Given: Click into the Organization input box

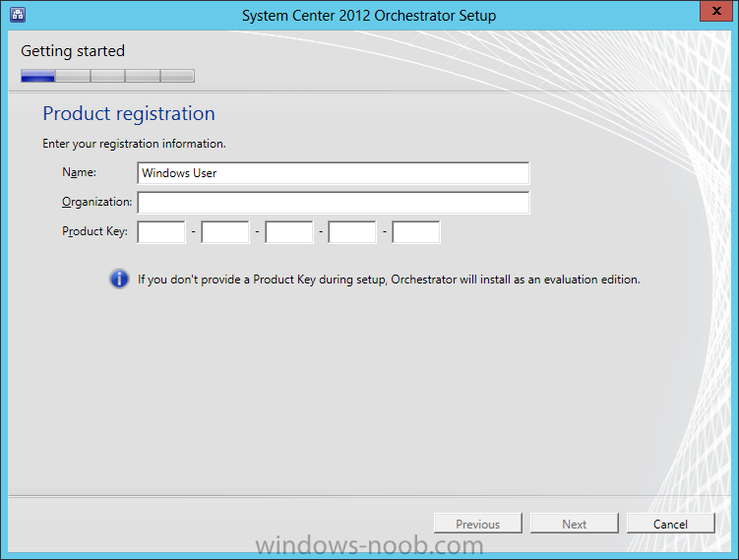Looking at the screenshot, I should (x=334, y=203).
